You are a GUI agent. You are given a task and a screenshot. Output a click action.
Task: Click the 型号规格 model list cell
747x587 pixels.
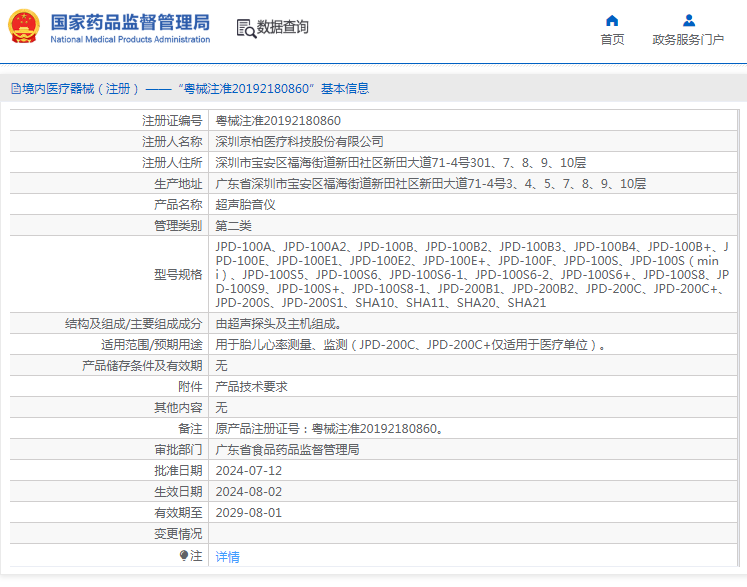click(473, 274)
